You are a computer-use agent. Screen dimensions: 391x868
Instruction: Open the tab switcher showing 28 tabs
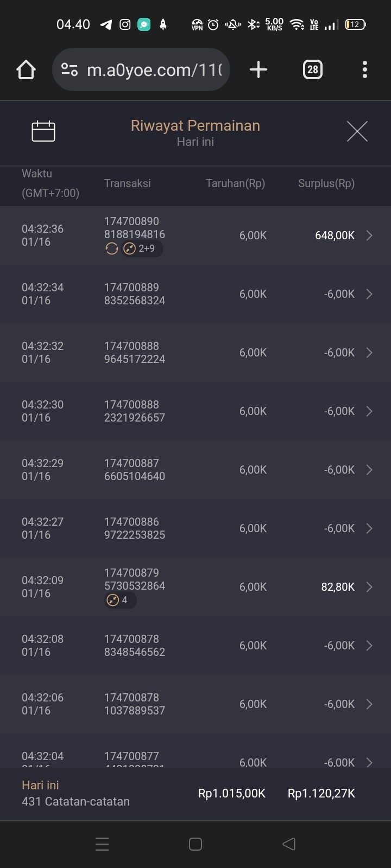(x=312, y=69)
